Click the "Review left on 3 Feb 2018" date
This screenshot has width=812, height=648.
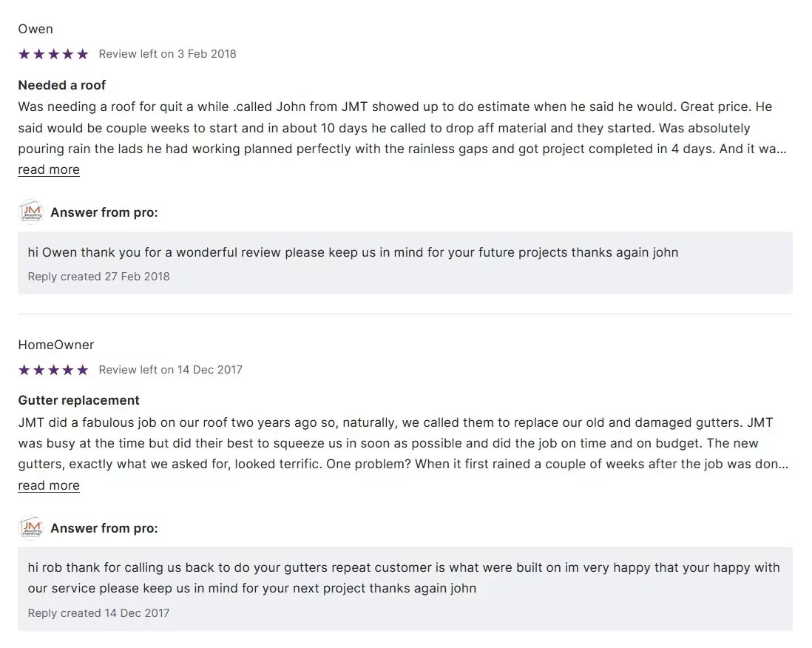[167, 54]
